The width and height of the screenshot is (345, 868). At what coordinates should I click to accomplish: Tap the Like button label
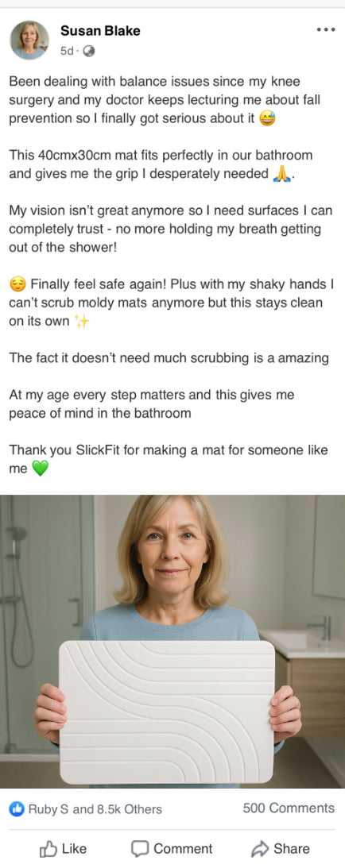point(74,849)
